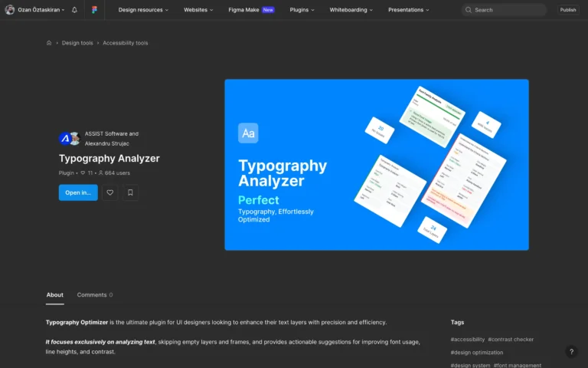The height and width of the screenshot is (368, 588).
Task: Click the Publish button
Action: [x=568, y=10]
